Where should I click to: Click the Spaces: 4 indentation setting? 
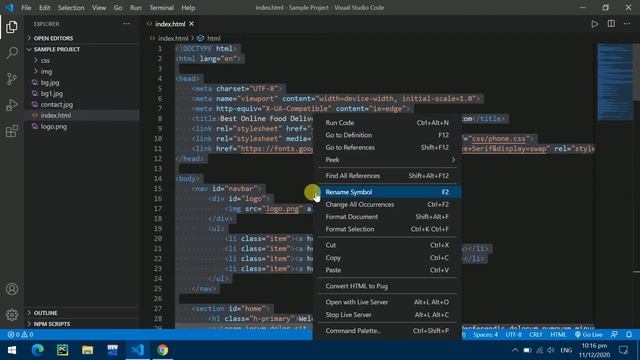click(485, 335)
